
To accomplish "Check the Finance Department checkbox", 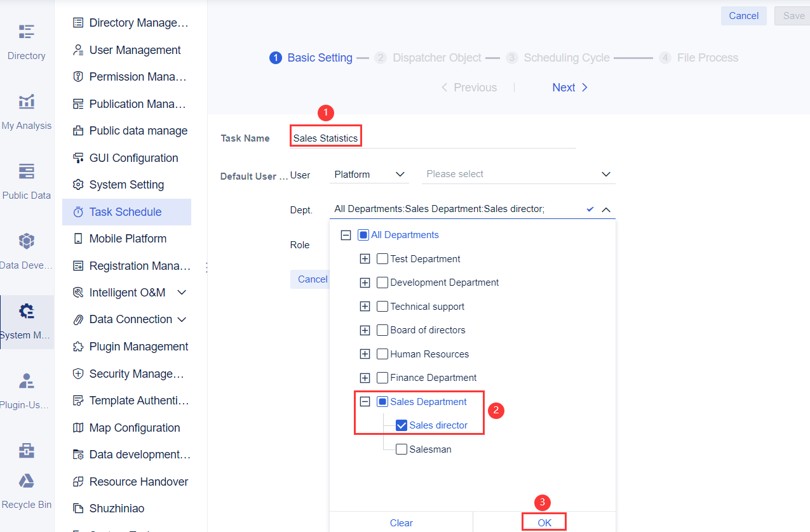I will [382, 377].
